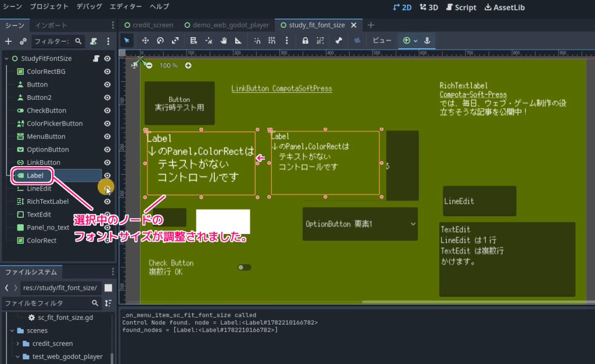Switch to the Script workspace
Image resolution: width=595 pixels, height=364 pixels.
pyautogui.click(x=461, y=7)
